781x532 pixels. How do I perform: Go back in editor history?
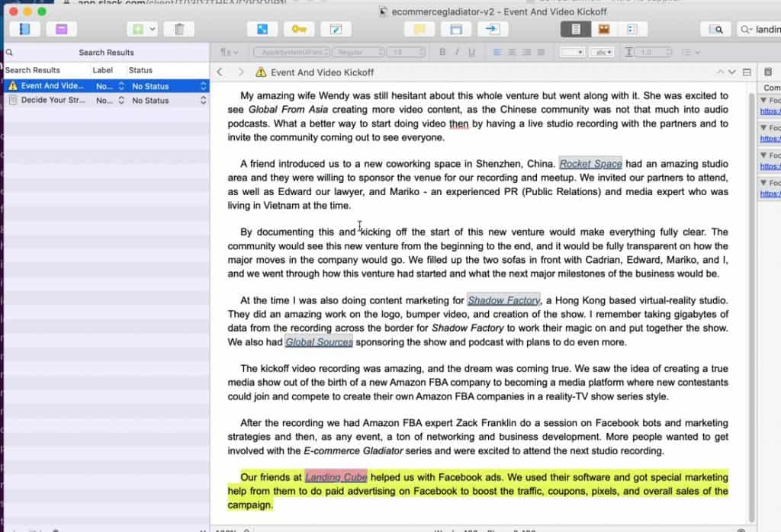pyautogui.click(x=220, y=72)
